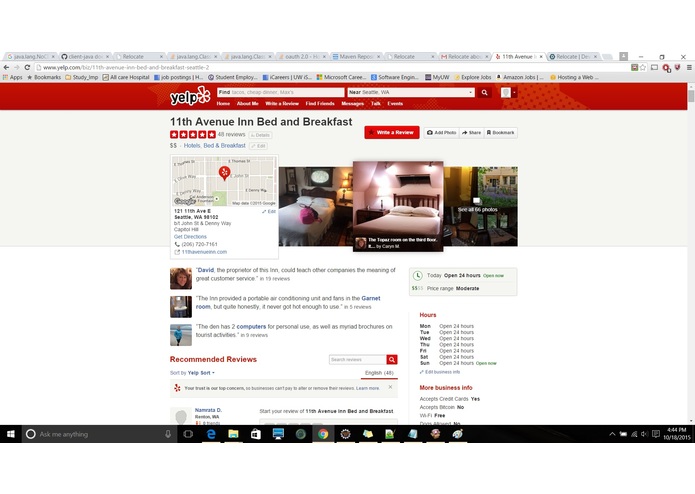
Task: Open Talk nav item
Action: (x=375, y=104)
